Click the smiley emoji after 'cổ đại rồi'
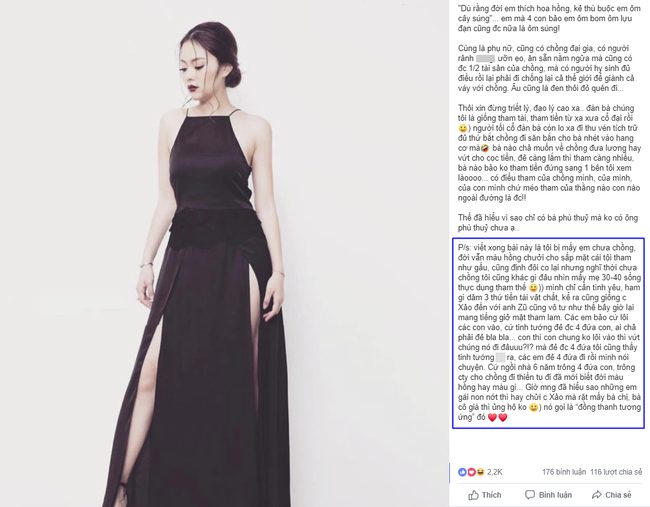This screenshot has height=507, width=650. tap(463, 128)
